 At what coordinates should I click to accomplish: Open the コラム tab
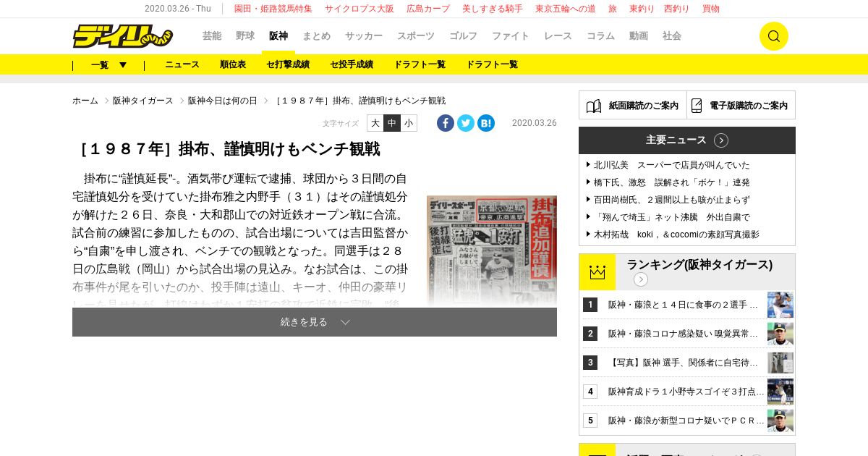600,36
